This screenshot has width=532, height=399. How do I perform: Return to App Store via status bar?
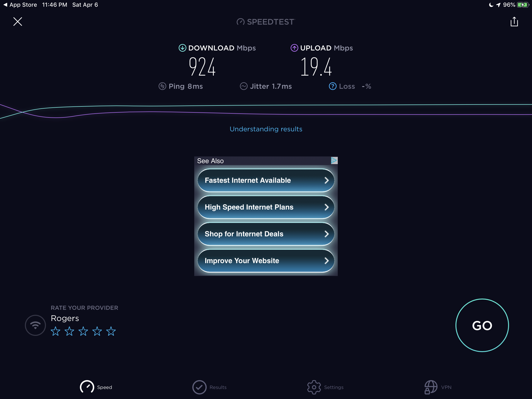[x=20, y=5]
